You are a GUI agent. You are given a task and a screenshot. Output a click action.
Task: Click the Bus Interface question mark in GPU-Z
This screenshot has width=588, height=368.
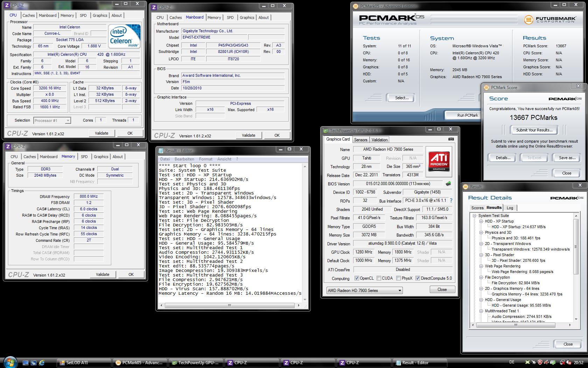451,201
